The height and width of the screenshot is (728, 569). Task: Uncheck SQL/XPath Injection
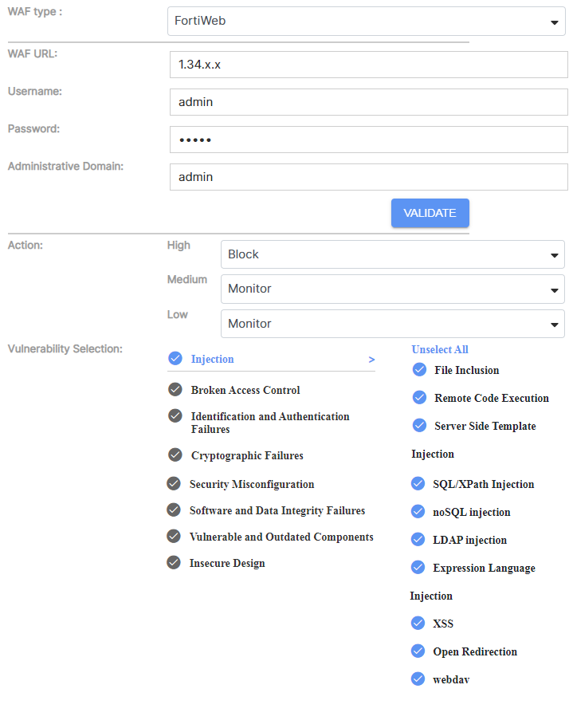click(418, 482)
